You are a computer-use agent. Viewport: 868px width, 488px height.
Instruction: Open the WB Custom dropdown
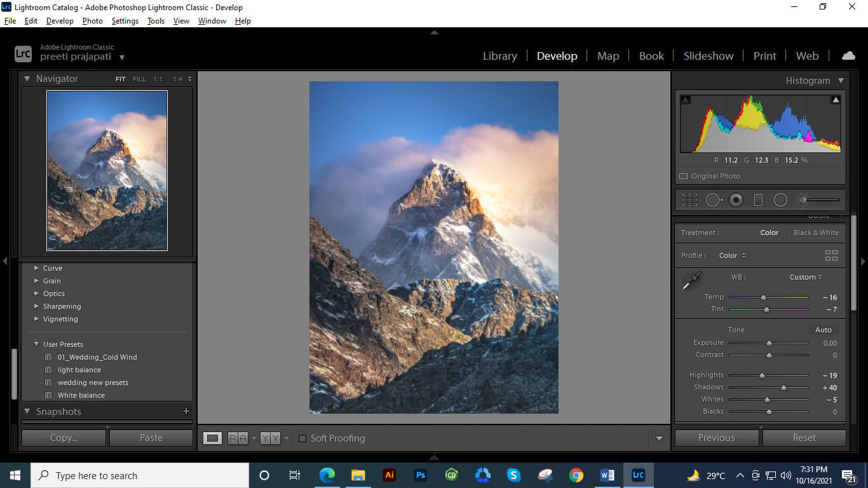tap(805, 277)
